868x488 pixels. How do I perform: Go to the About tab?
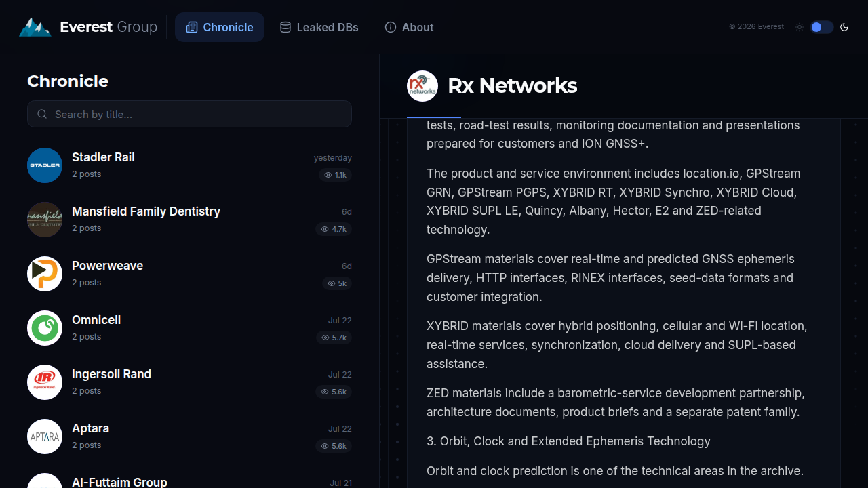409,27
